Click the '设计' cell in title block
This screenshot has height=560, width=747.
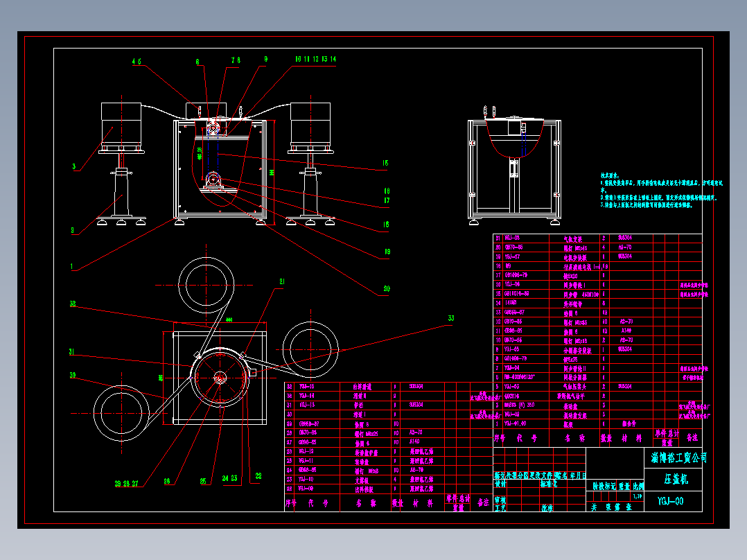tap(500, 484)
